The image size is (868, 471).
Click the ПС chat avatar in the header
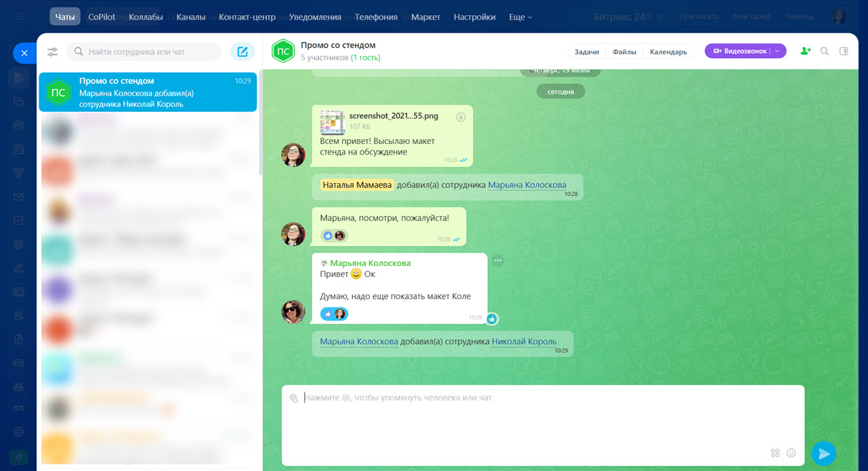click(x=282, y=51)
